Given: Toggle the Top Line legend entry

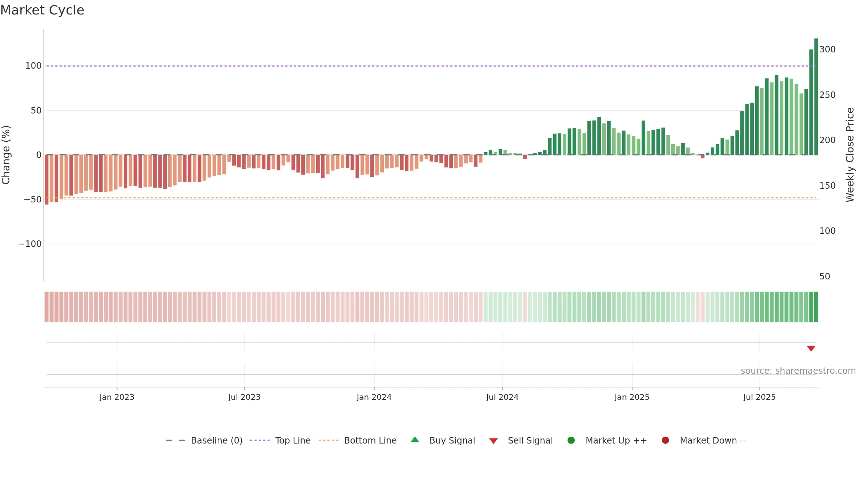Looking at the screenshot, I should 280,440.
